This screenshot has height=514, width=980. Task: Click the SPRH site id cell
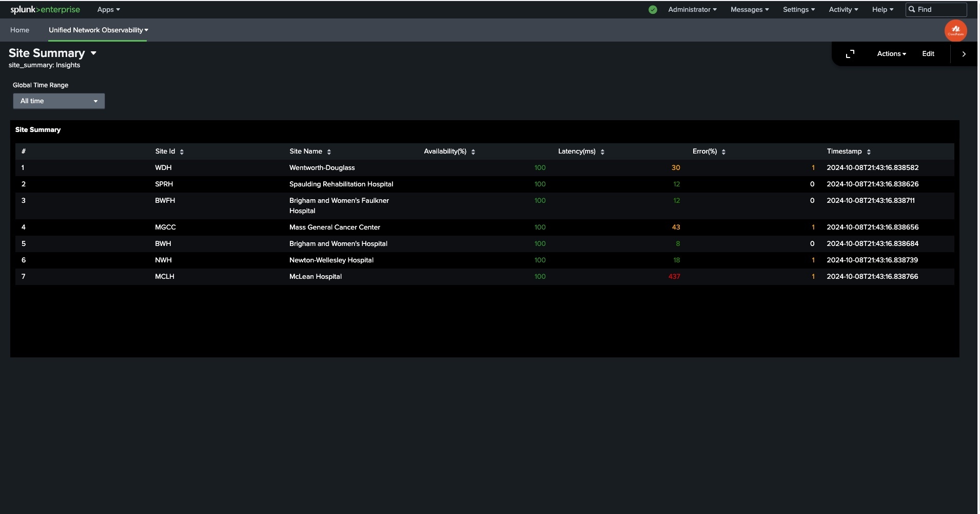pos(164,184)
